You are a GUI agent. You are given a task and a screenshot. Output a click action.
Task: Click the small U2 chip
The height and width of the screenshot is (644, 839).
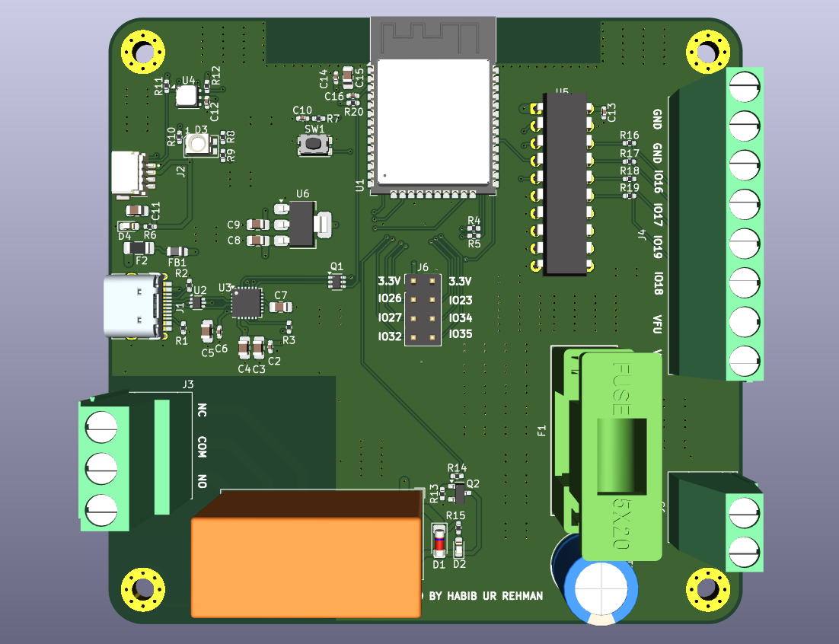pyautogui.click(x=198, y=303)
